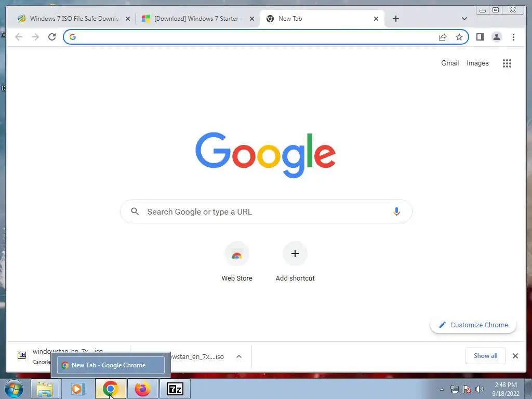
Task: Click the Customize Chrome button
Action: click(x=473, y=325)
